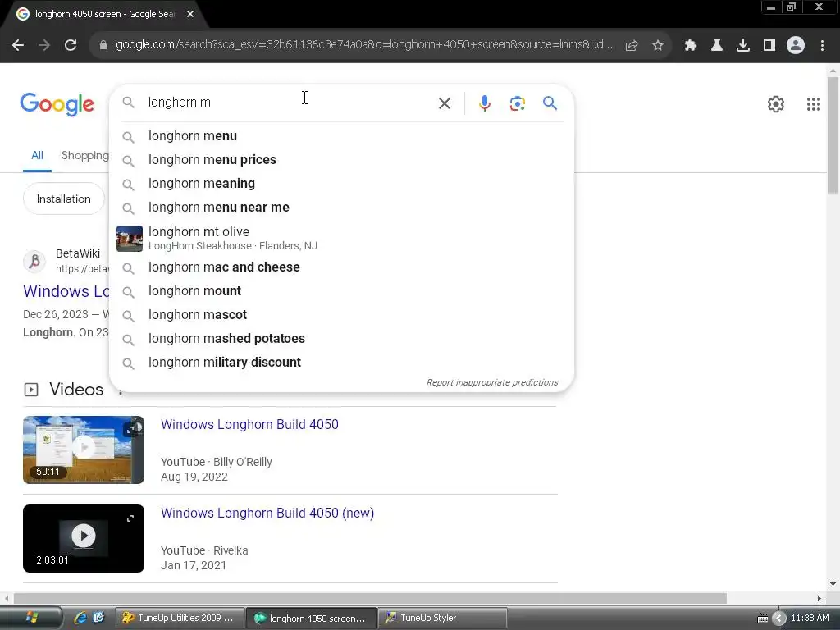Click the BetaWiki site icon
This screenshot has width=840, height=630.
(x=34, y=262)
